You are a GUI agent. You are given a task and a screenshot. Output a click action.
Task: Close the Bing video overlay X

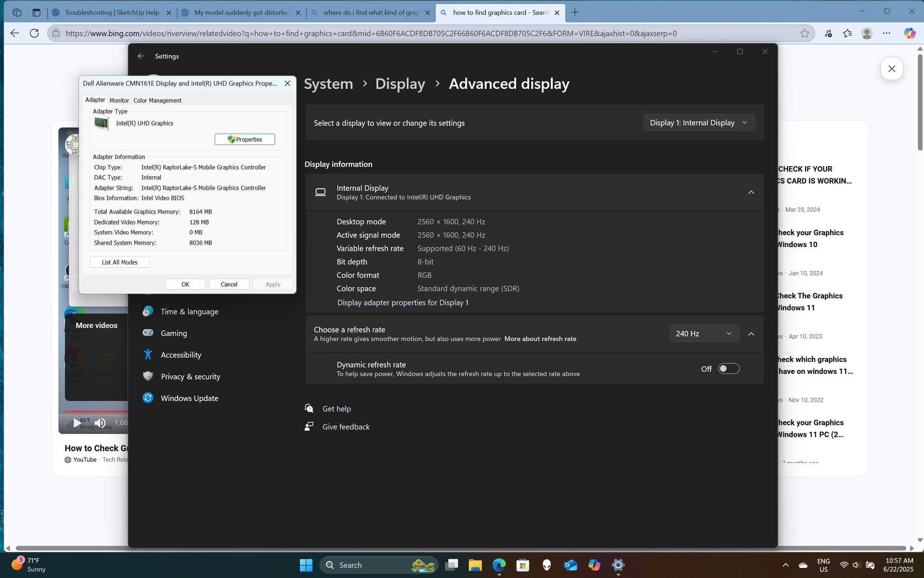[892, 69]
